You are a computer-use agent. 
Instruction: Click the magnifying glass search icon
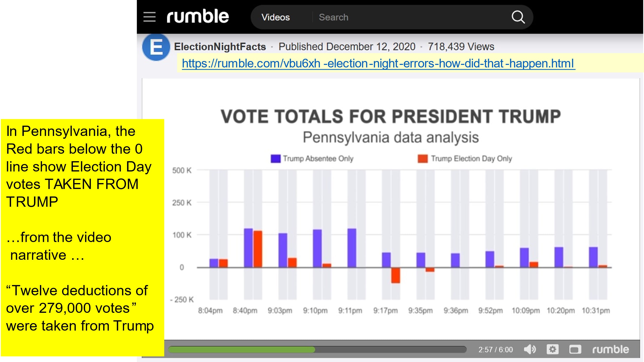click(518, 17)
